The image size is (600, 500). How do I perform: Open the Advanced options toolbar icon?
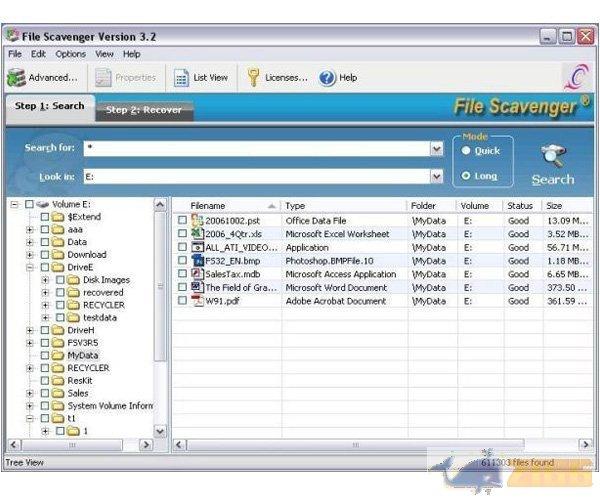16,77
